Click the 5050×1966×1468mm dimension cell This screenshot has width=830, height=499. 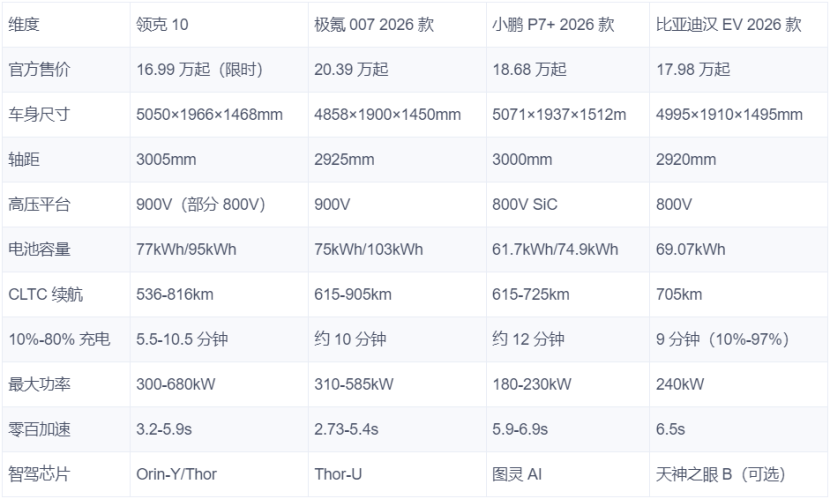tap(219, 114)
